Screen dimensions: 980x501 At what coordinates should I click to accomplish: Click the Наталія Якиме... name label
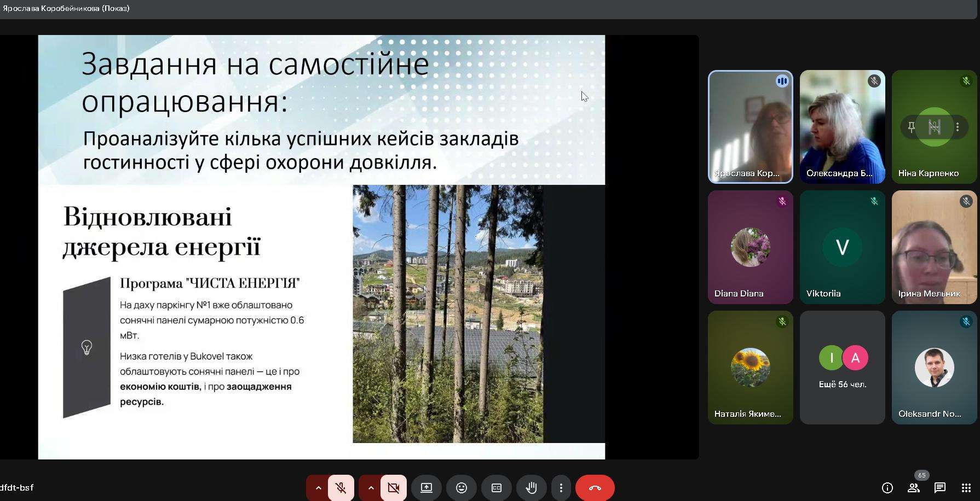point(747,413)
